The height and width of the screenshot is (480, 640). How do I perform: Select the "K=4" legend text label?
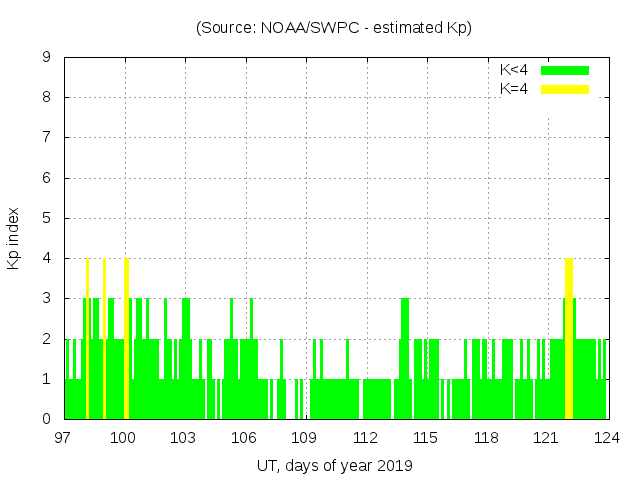(514, 89)
